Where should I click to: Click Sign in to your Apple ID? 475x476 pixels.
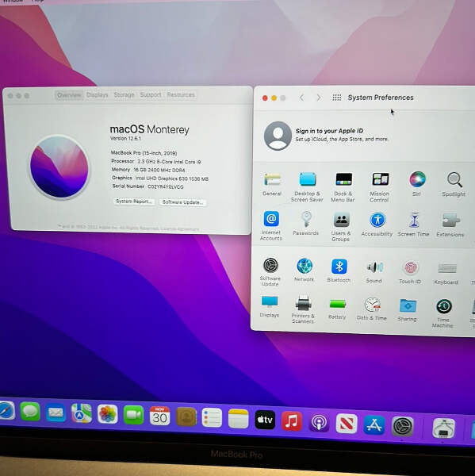click(329, 131)
